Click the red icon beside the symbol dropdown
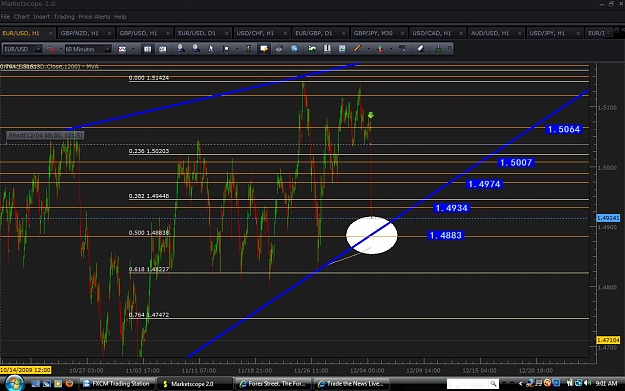This screenshot has width=625, height=391. tap(51, 49)
